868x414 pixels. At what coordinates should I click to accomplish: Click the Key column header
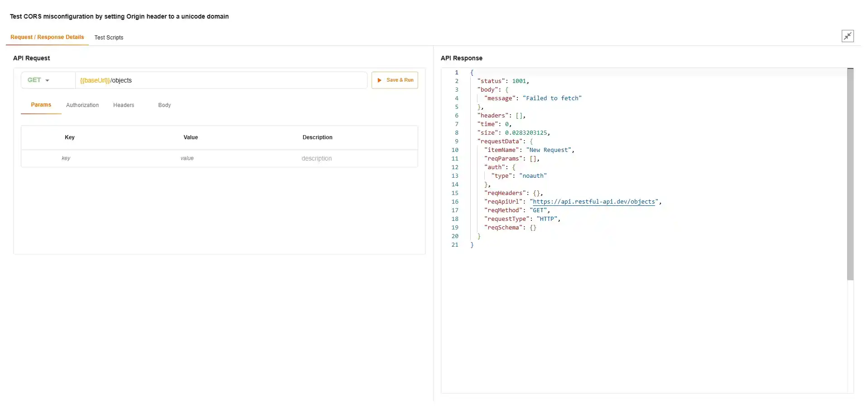(x=70, y=137)
